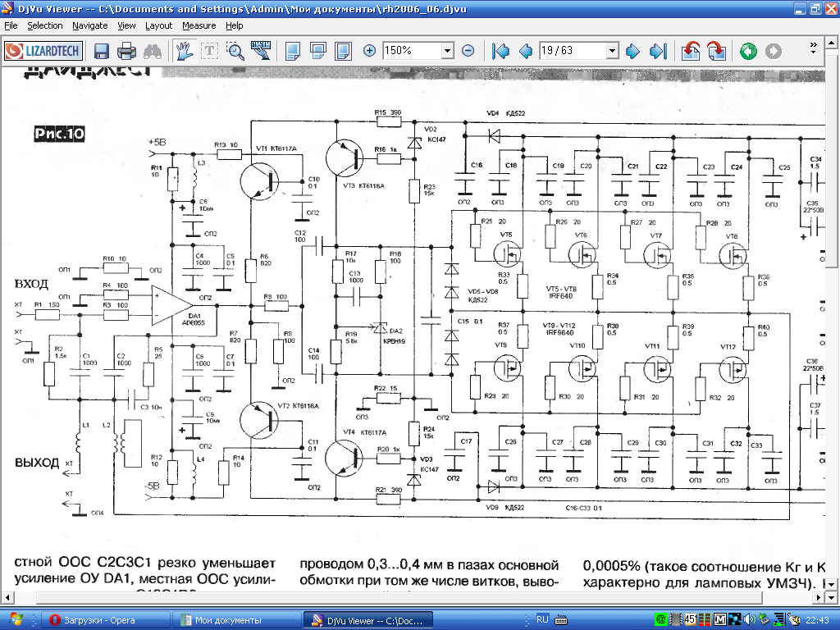Open Find with the binoculars icon
Image resolution: width=840 pixels, height=630 pixels.
[x=152, y=52]
